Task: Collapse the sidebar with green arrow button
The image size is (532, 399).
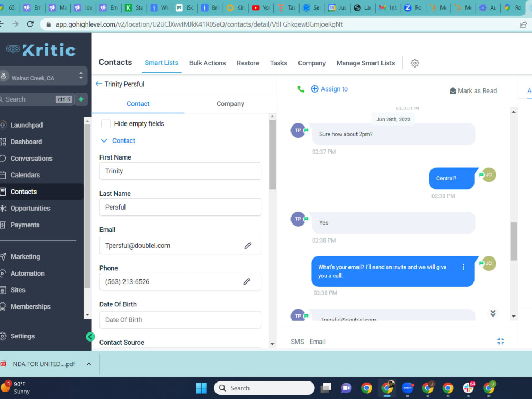Action: pos(90,337)
